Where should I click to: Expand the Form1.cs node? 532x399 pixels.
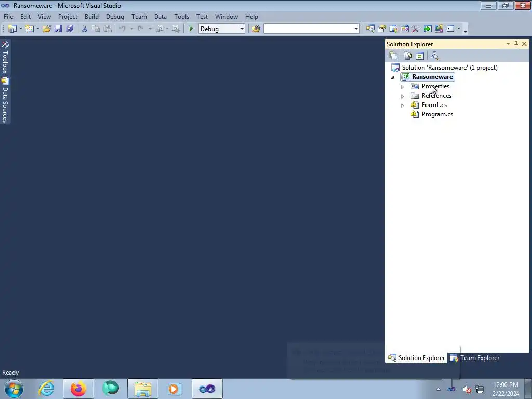coord(403,105)
